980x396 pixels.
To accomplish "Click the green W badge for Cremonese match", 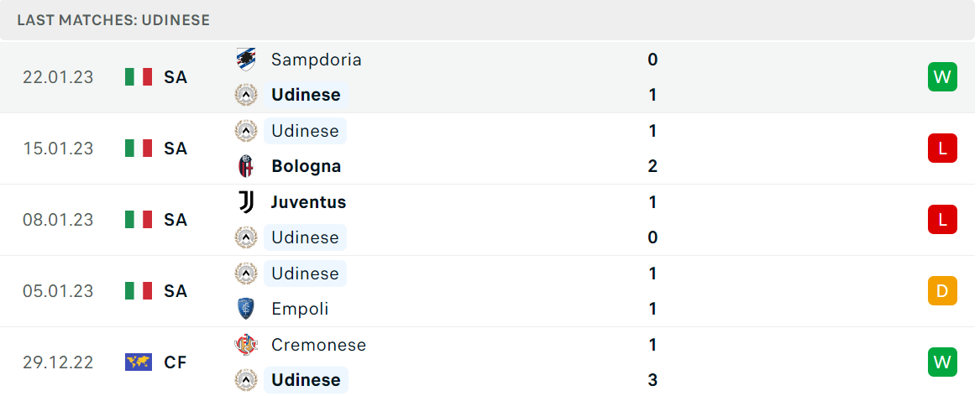I will tap(942, 362).
